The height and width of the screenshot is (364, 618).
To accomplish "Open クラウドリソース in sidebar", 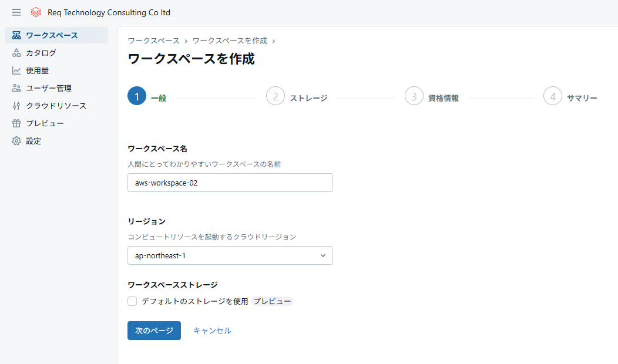I will 56,106.
